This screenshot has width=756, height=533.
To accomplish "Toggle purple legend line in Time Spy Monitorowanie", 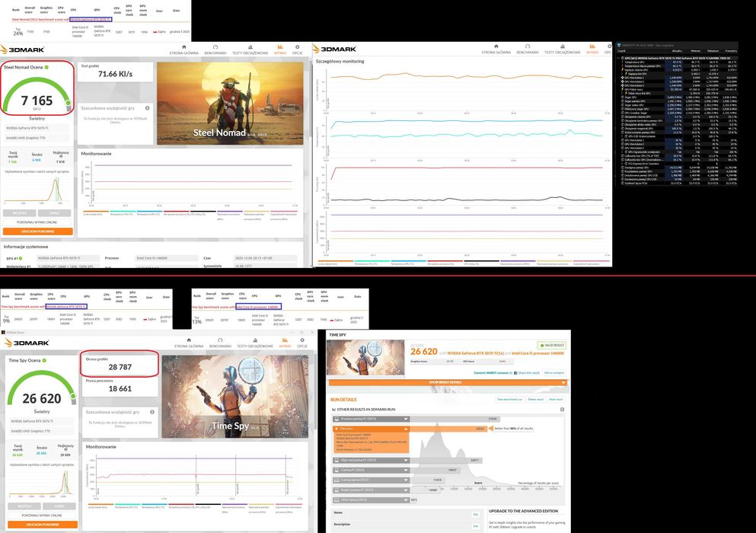I will pyautogui.click(x=234, y=505).
